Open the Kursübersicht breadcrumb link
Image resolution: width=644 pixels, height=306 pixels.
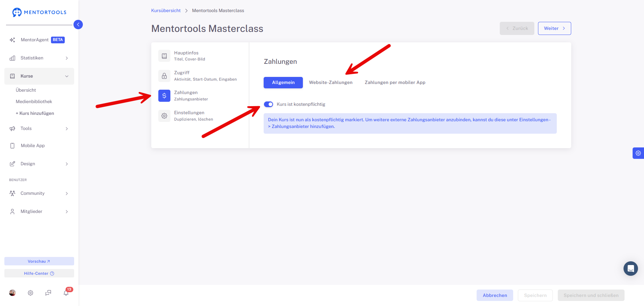pos(166,11)
